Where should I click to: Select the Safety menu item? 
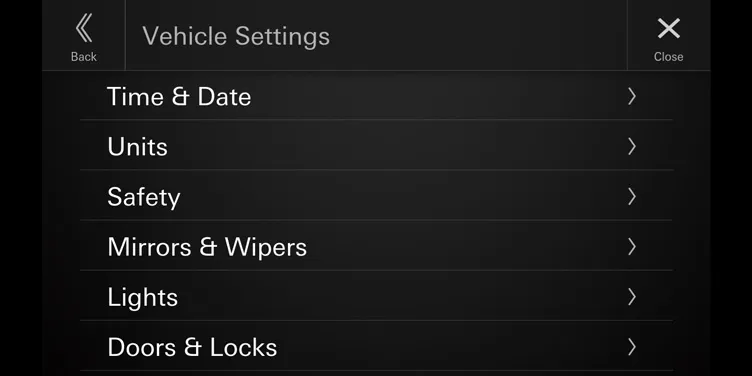pyautogui.click(x=143, y=197)
